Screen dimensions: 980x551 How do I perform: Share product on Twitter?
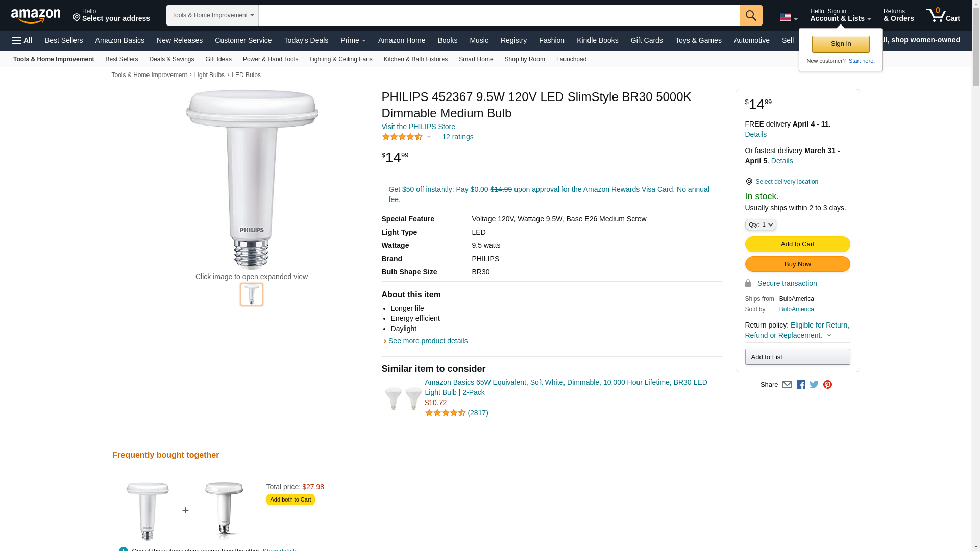[814, 385]
